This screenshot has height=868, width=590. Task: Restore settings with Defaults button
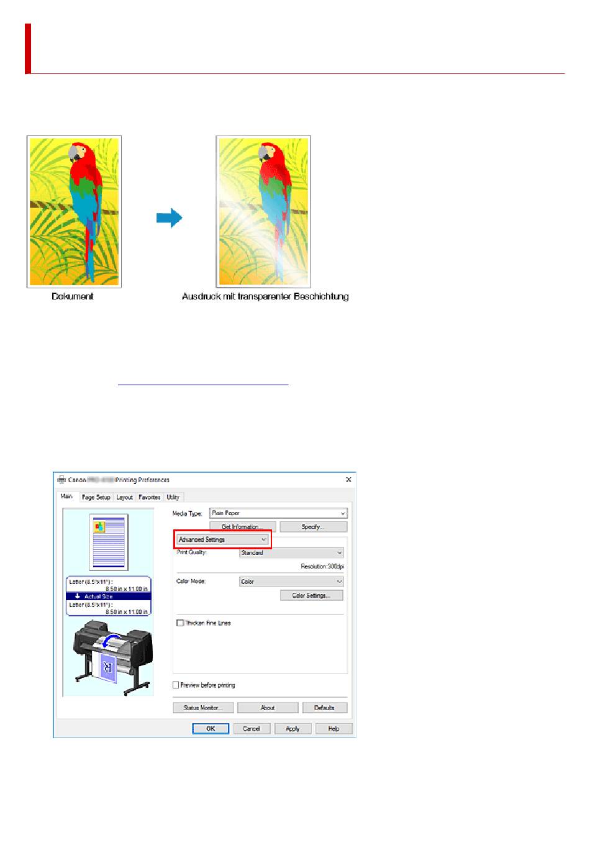coord(325,708)
